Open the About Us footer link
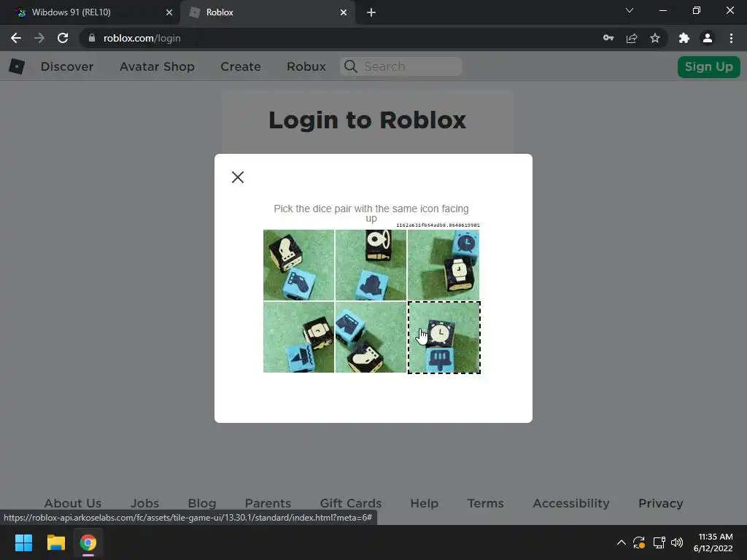Viewport: 747px width, 560px height. coord(73,503)
